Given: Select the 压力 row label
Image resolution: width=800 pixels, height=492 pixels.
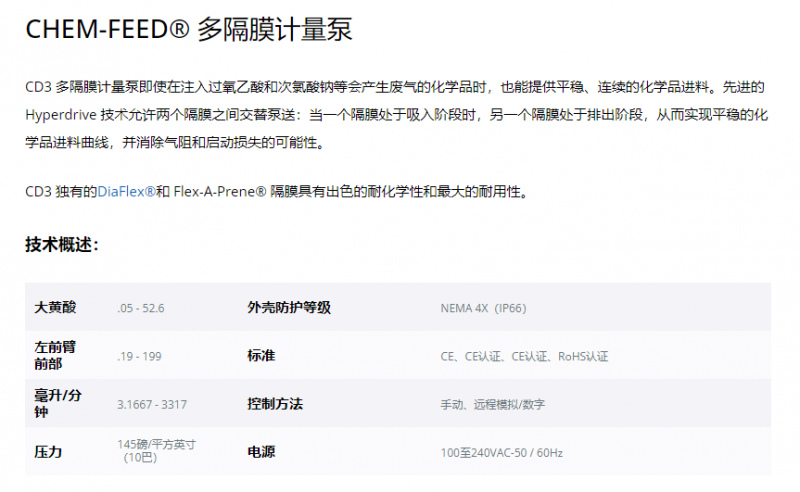Looking at the screenshot, I should pyautogui.click(x=48, y=452).
